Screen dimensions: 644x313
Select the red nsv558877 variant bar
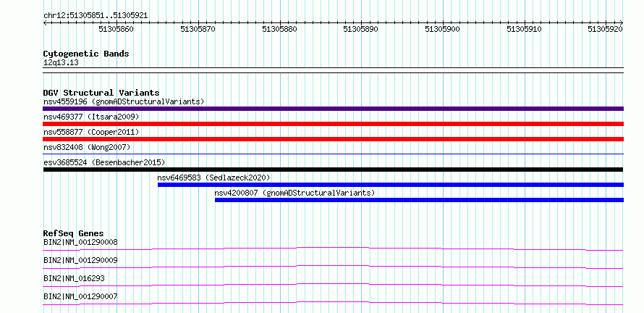pos(333,139)
